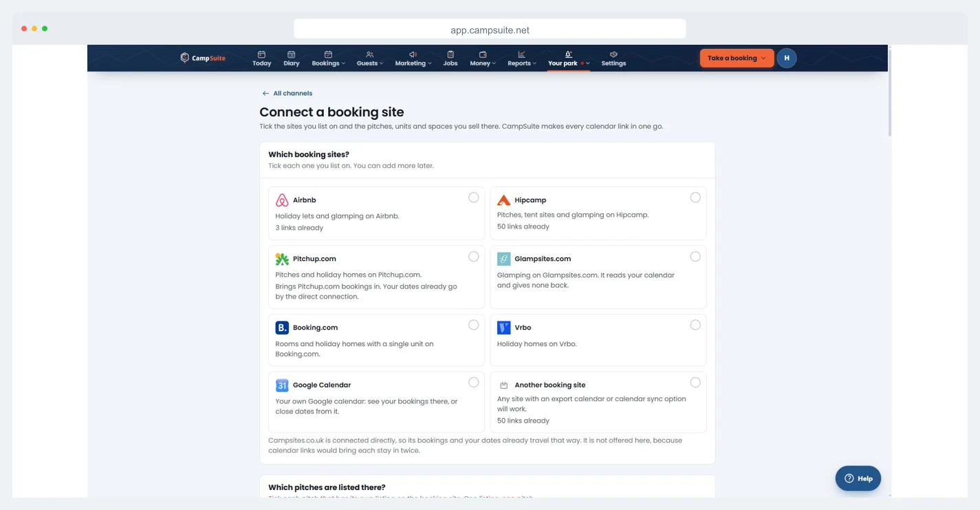This screenshot has width=980, height=510.
Task: Click the browser address bar app.campsuite.net
Action: coord(490,29)
